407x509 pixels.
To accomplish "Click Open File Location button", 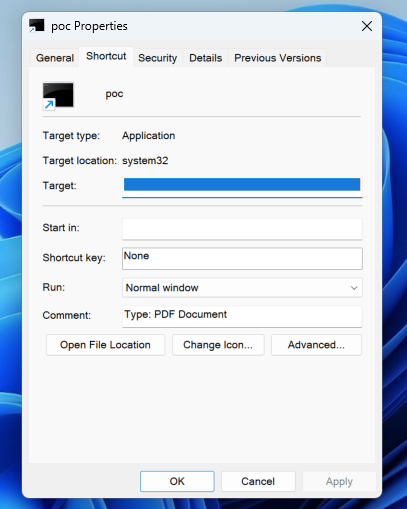I will [105, 345].
